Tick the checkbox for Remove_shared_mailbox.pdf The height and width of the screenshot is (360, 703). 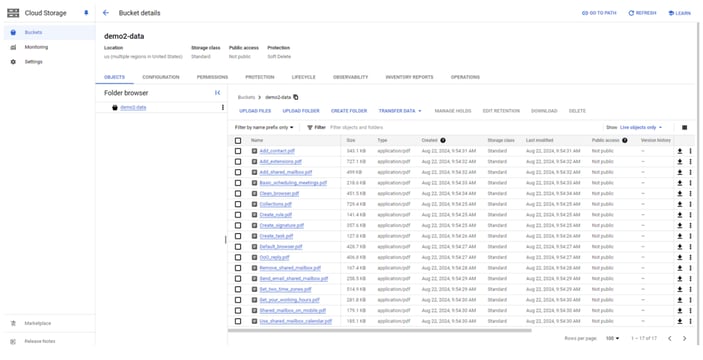click(238, 268)
